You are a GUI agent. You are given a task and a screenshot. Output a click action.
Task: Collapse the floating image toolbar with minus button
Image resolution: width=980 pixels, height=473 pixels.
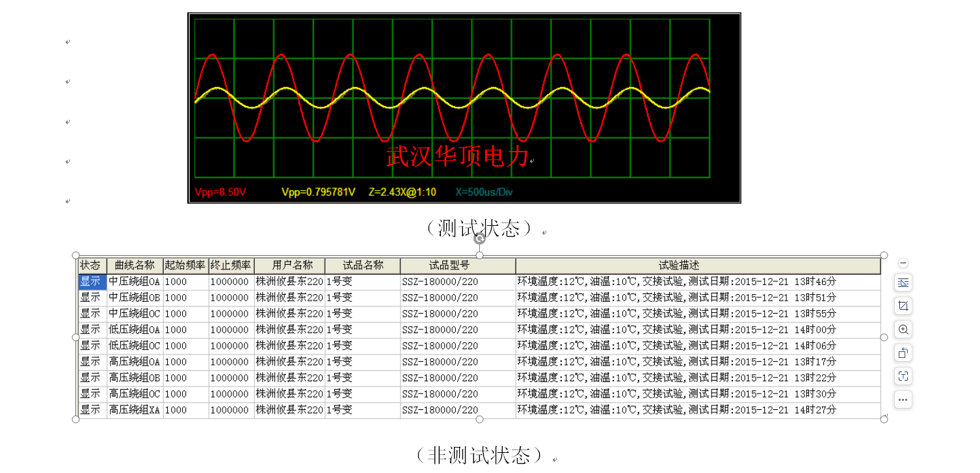point(903,263)
